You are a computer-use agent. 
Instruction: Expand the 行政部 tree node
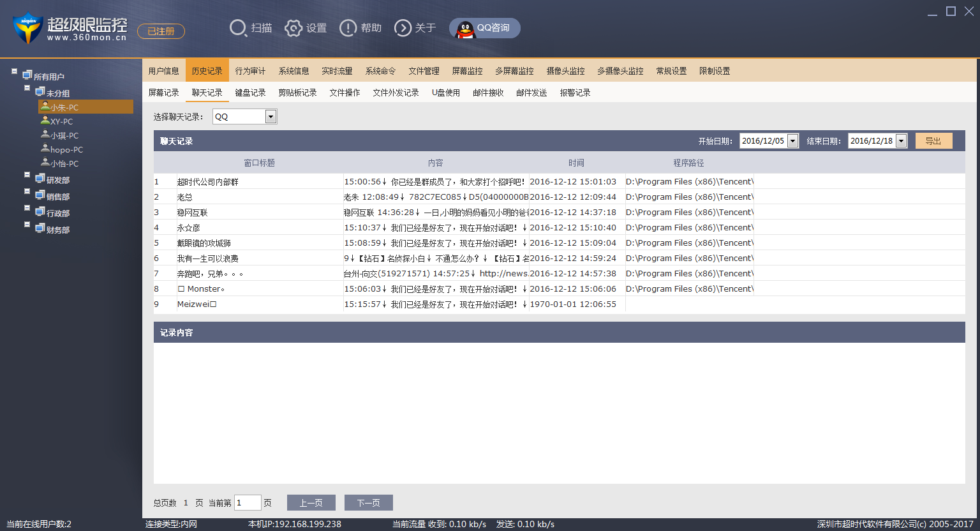(x=27, y=208)
